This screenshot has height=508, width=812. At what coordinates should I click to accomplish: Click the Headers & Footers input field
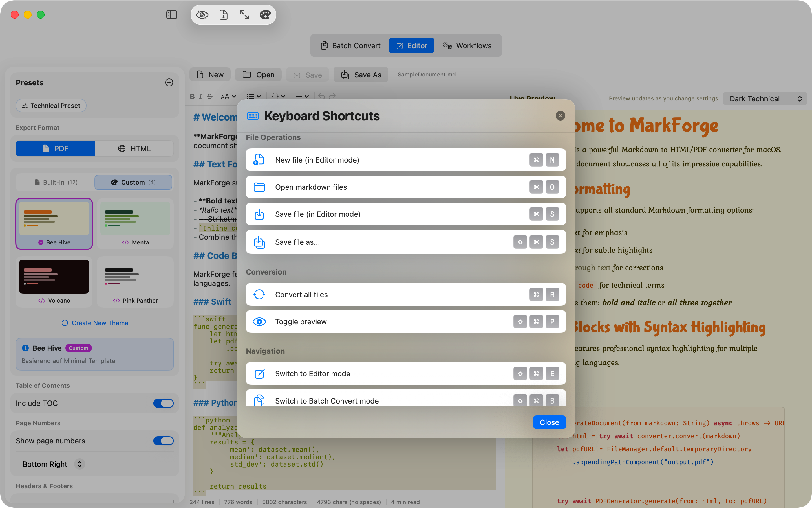95,502
